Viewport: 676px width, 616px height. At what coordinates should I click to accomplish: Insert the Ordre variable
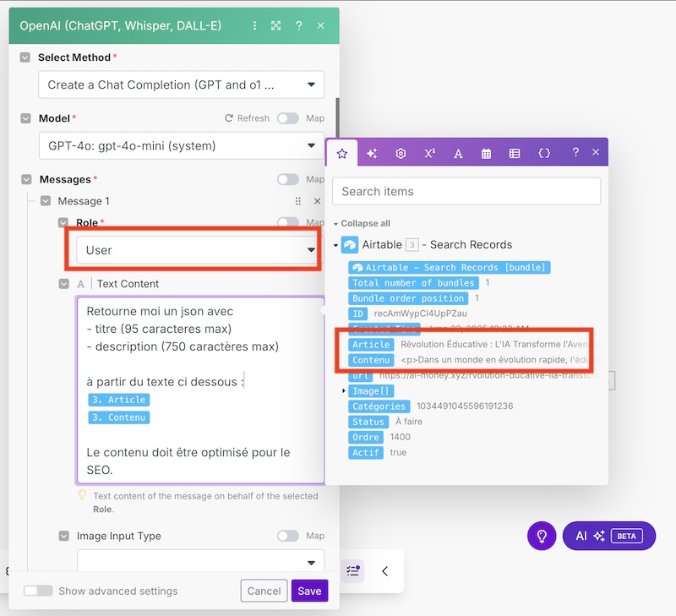click(x=366, y=437)
